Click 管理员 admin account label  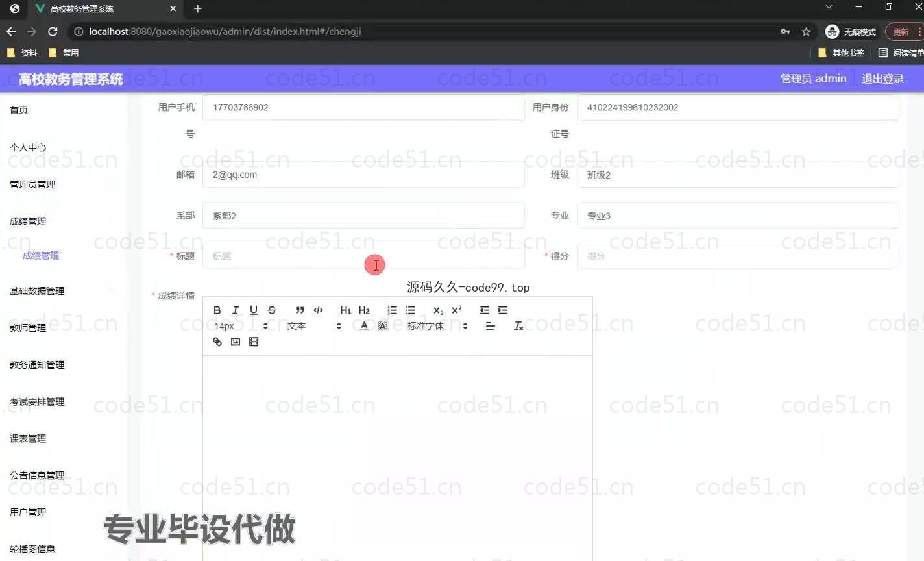813,79
